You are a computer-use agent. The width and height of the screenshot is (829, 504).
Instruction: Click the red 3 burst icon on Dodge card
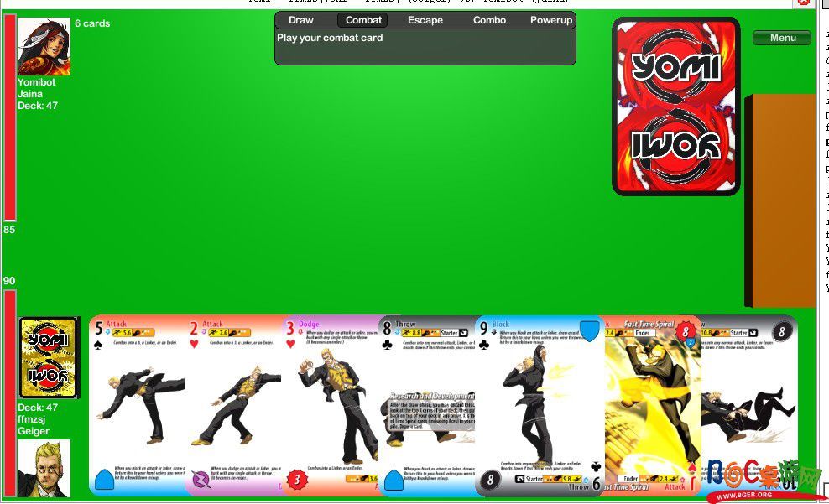coord(297,479)
